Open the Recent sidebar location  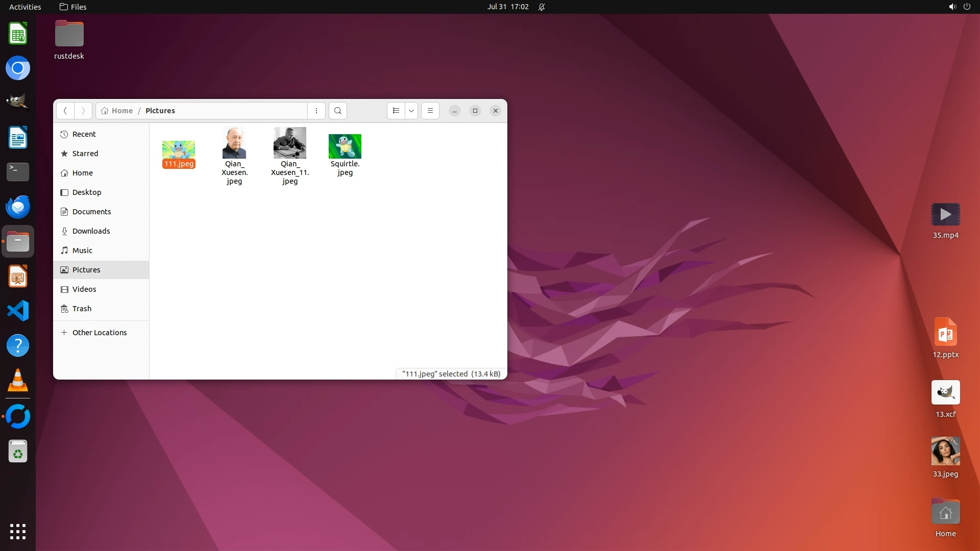tap(84, 134)
